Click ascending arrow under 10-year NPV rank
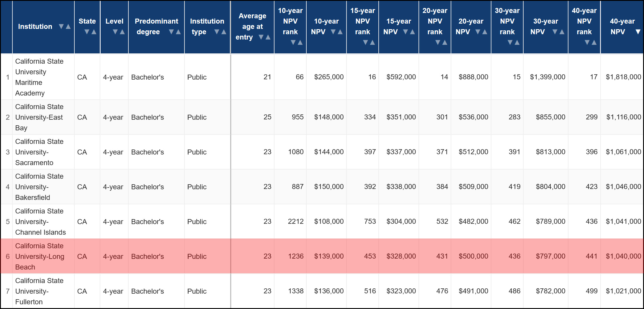This screenshot has width=644, height=309. (x=300, y=42)
